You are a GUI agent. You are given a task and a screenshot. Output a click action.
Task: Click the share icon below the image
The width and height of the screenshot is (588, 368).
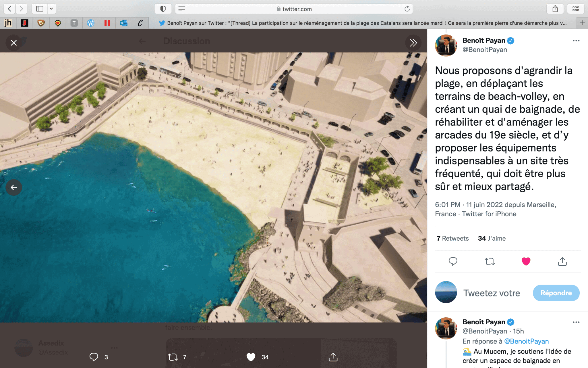click(333, 357)
